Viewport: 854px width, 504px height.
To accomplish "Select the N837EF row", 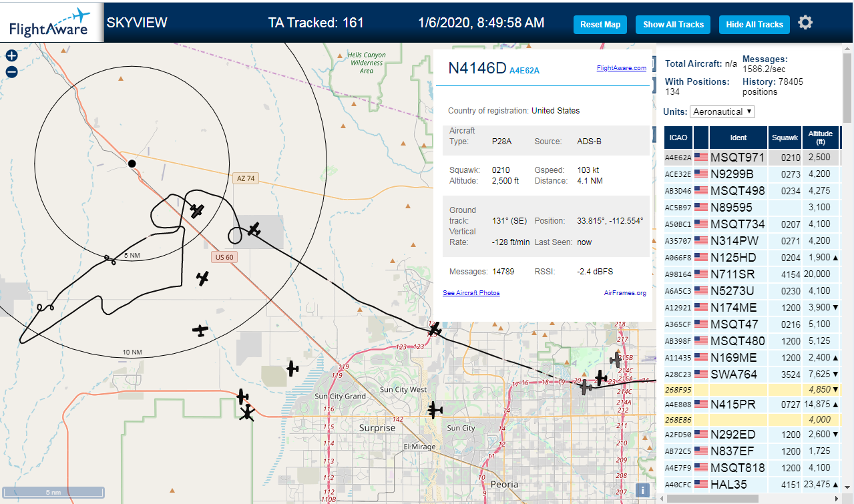I will point(752,451).
